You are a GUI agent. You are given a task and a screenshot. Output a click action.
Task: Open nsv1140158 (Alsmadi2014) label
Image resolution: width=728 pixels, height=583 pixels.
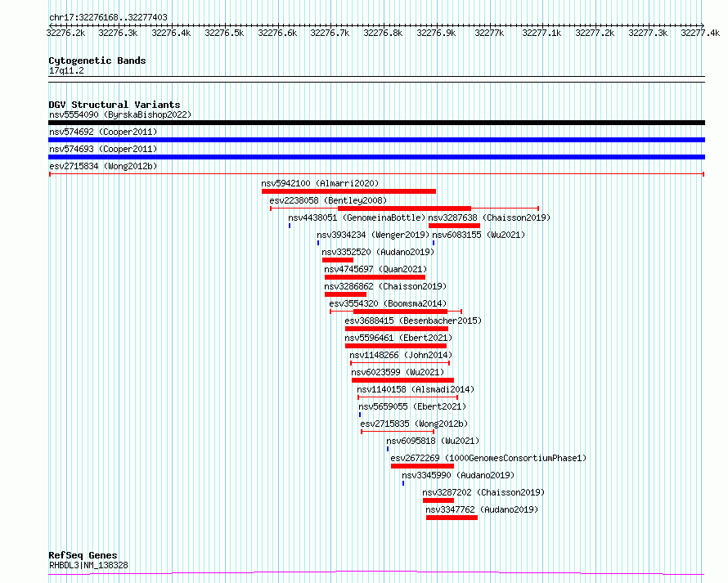(416, 389)
